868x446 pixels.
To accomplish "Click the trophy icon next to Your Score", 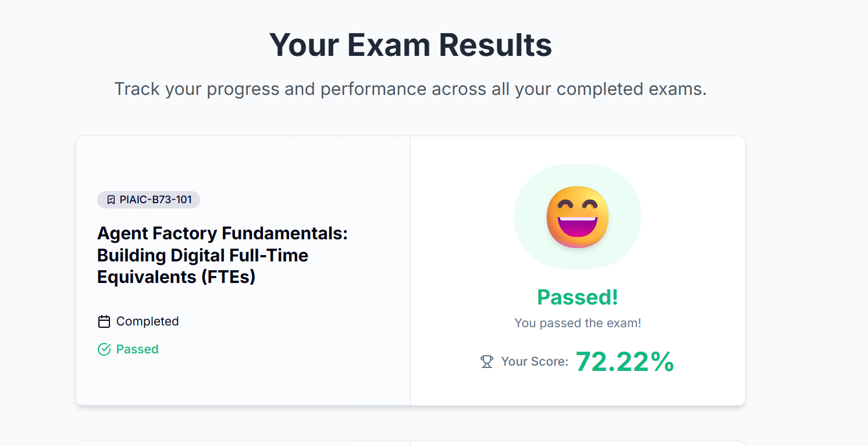I will (x=487, y=362).
